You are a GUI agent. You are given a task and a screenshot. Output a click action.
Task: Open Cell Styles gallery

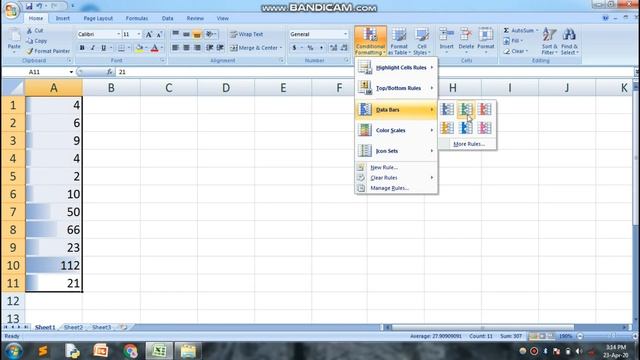pyautogui.click(x=421, y=41)
